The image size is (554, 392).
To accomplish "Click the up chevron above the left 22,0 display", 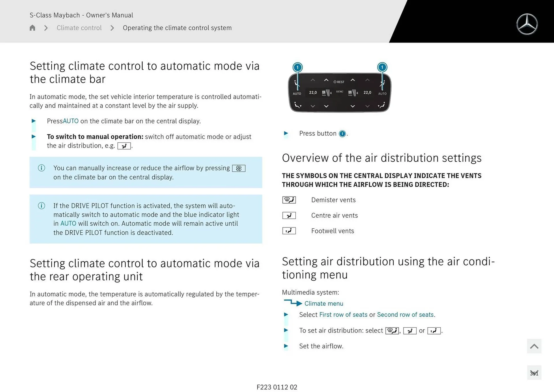I will point(313,80).
